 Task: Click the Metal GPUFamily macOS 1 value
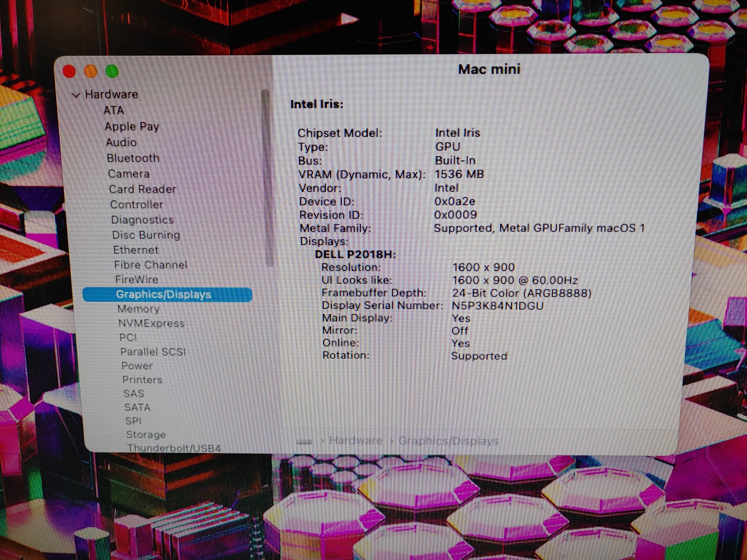coord(572,228)
